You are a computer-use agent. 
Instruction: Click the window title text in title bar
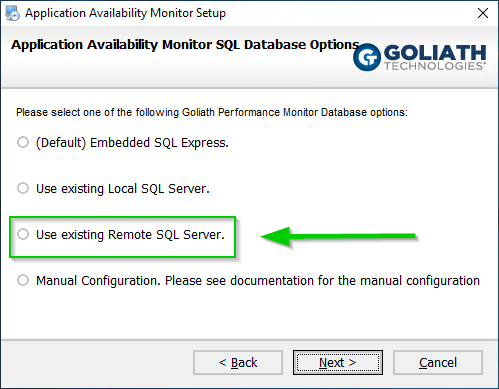[x=125, y=13]
